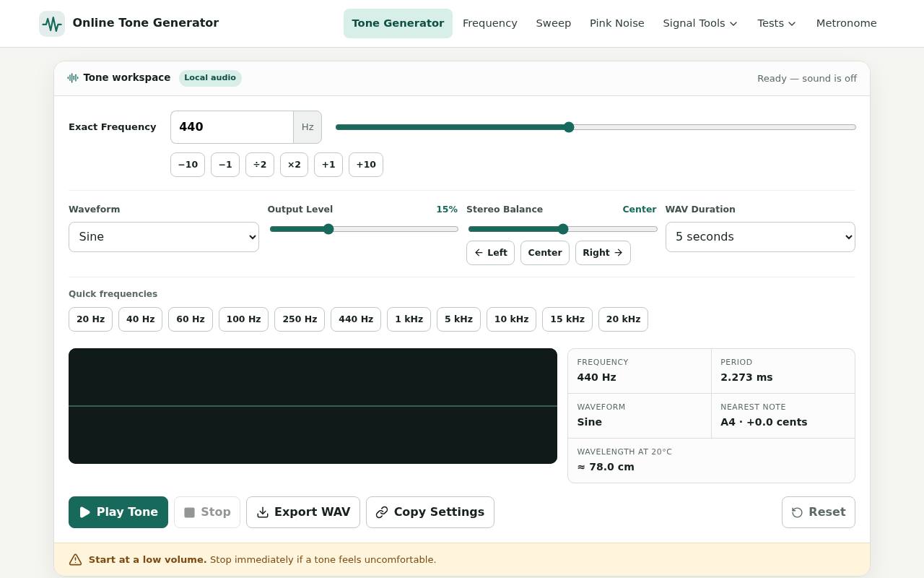Pan the stereo balance to Left

(x=490, y=253)
